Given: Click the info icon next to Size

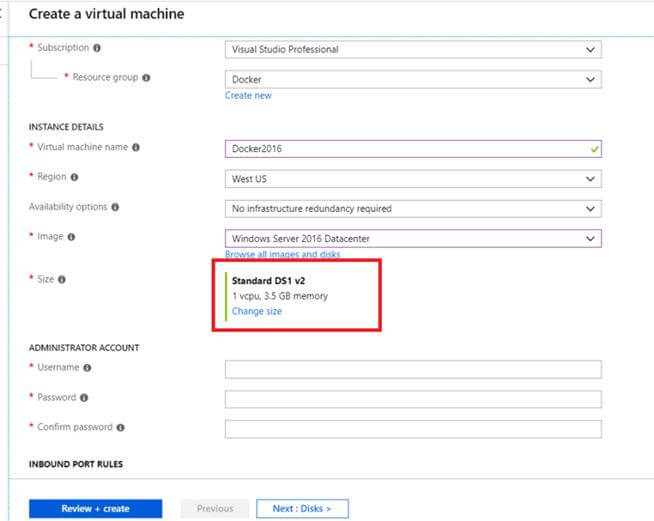Looking at the screenshot, I should pos(62,279).
